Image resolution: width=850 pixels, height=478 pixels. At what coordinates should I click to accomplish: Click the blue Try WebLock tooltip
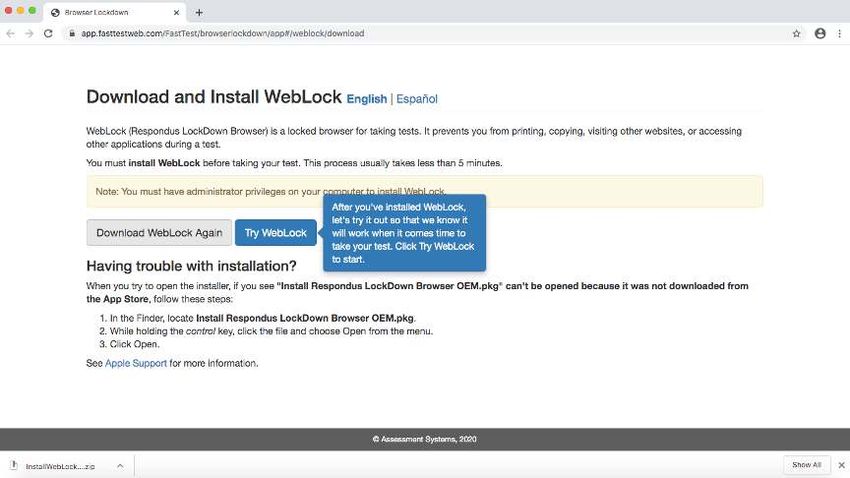pos(404,233)
